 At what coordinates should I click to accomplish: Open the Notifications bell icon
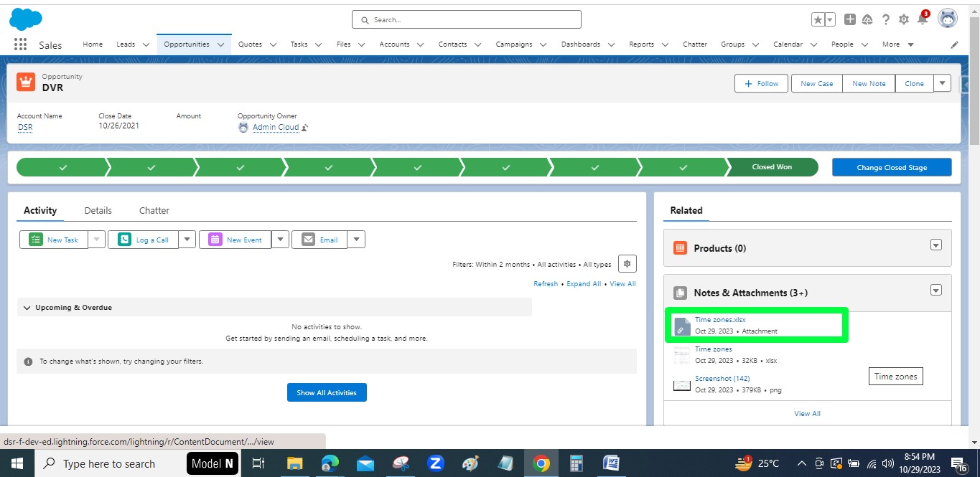[923, 19]
